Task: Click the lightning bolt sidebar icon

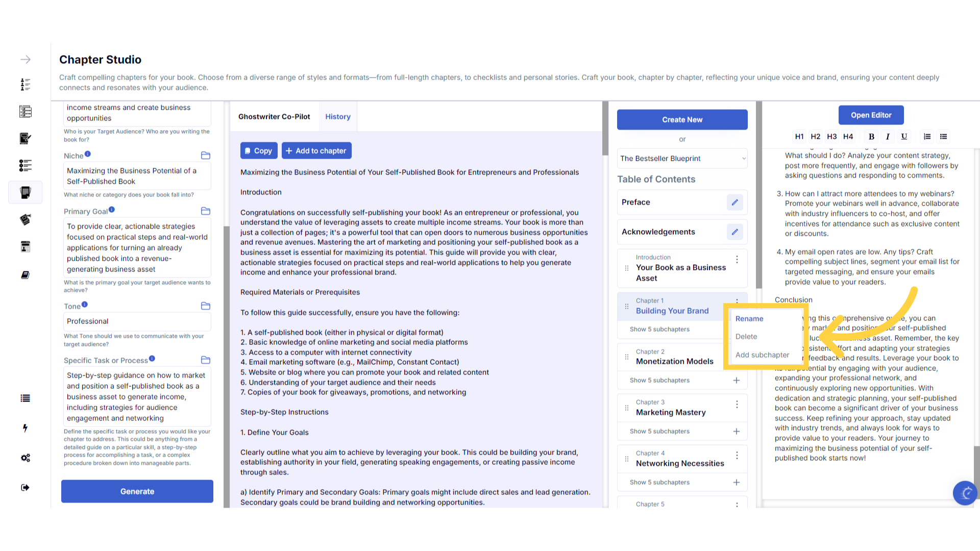Action: pos(25,428)
